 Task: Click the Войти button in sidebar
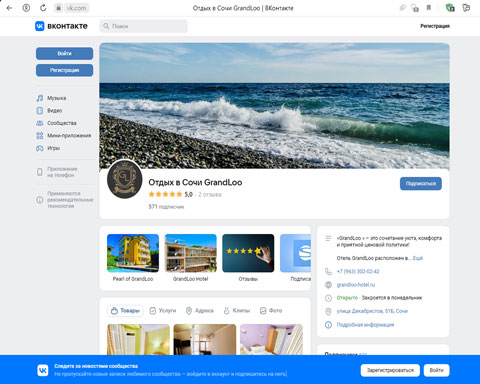click(64, 53)
